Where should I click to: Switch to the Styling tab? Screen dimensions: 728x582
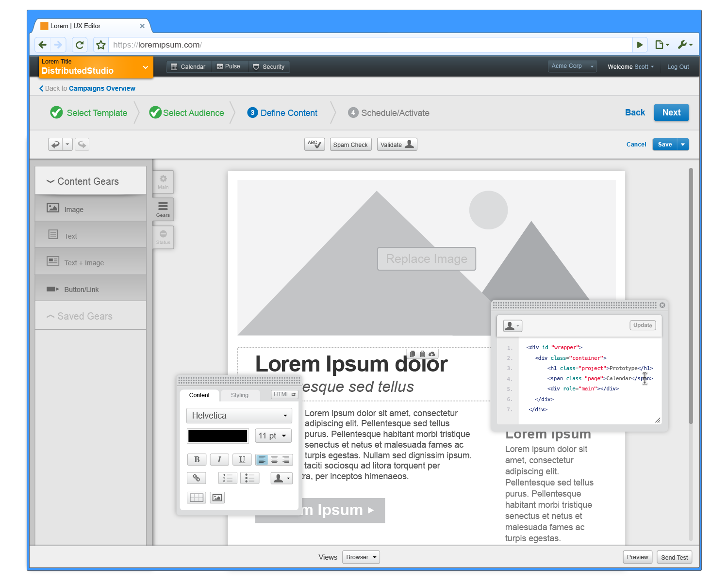click(x=240, y=395)
